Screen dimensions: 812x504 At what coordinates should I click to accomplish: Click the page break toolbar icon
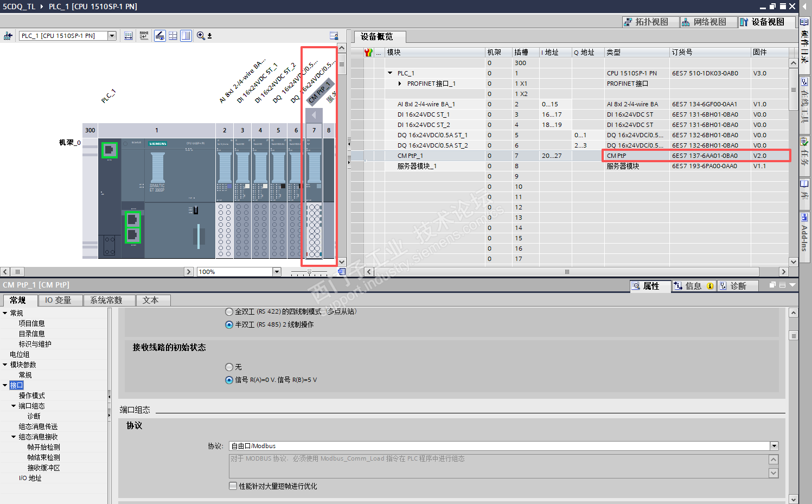[173, 36]
